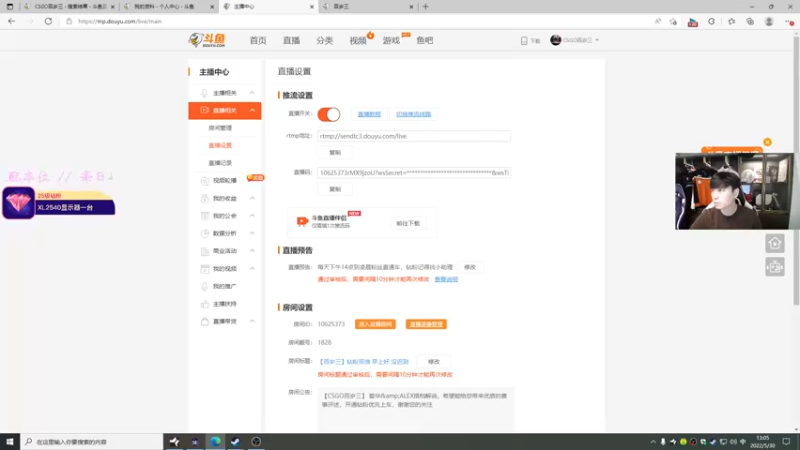This screenshot has height=450, width=800.
Task: Select the 直播设置 sidebar item
Action: coord(220,145)
